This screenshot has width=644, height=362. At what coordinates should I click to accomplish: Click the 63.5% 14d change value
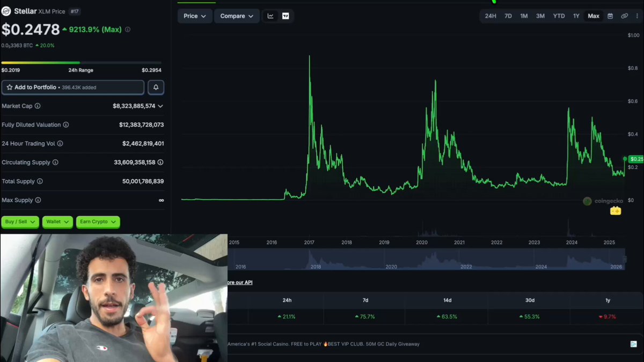pos(447,317)
